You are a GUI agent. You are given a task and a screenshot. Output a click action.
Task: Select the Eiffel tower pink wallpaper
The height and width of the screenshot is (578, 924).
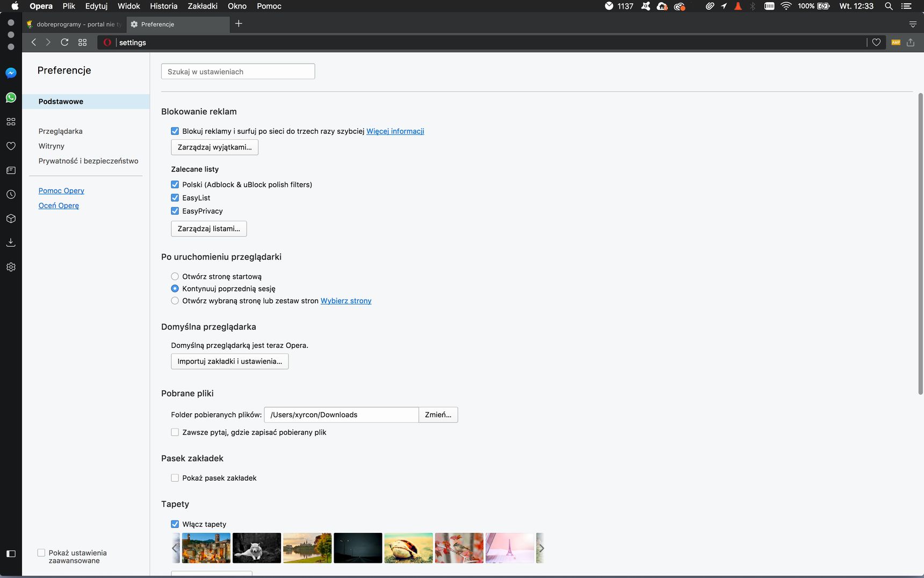click(x=510, y=548)
